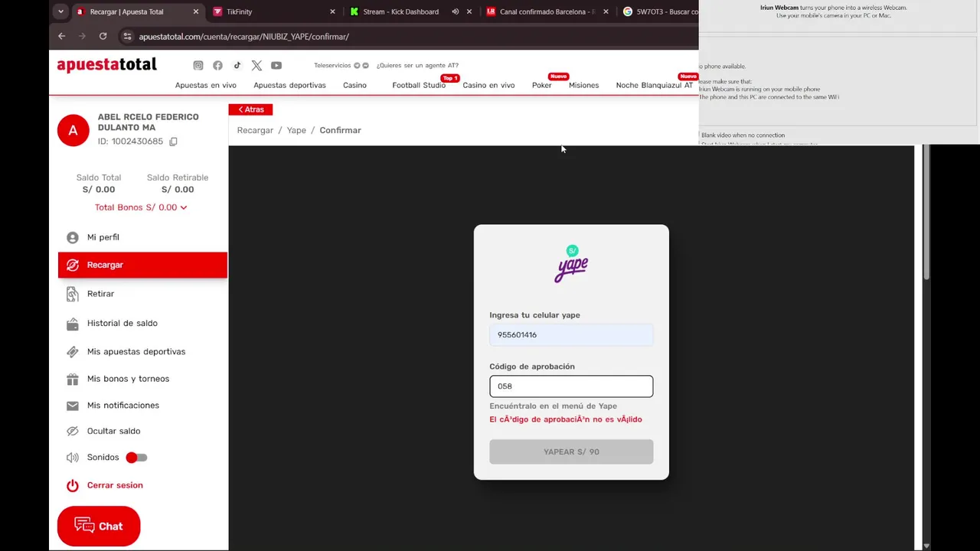Viewport: 980px width, 551px height.
Task: Click Blank video when no connection in Iriun
Action: tap(743, 135)
